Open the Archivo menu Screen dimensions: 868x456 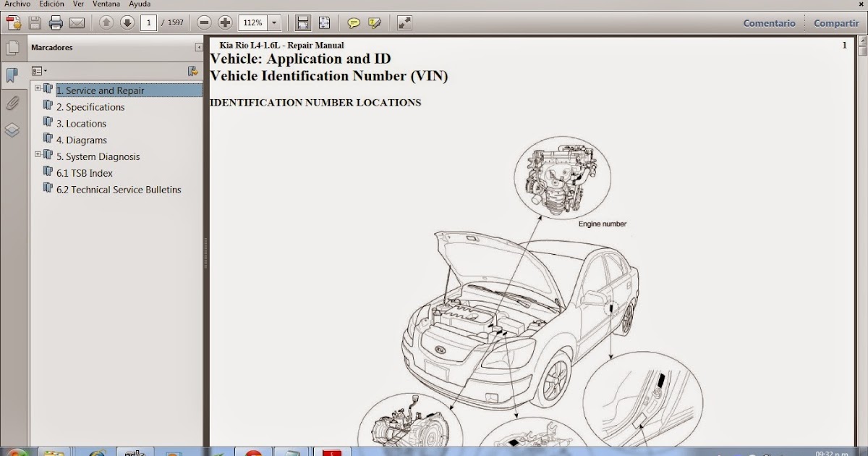(17, 4)
